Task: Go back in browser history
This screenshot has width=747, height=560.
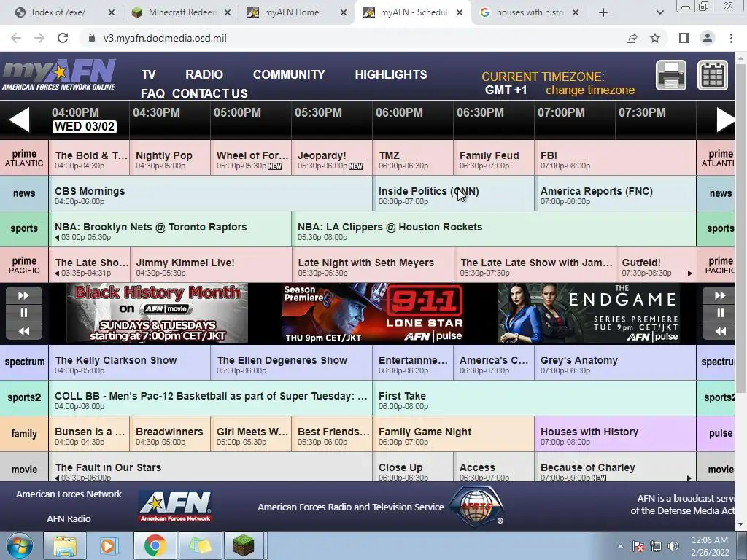Action: (16, 38)
